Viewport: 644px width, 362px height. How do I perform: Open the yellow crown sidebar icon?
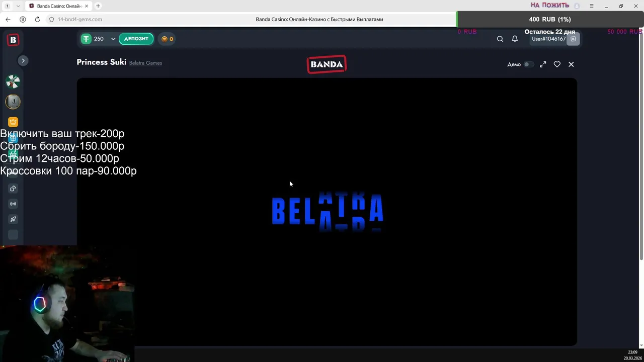click(13, 122)
